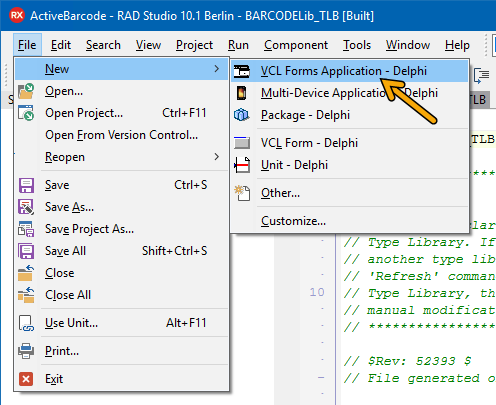Open the View menu
Image resolution: width=496 pixels, height=405 pixels.
click(148, 45)
